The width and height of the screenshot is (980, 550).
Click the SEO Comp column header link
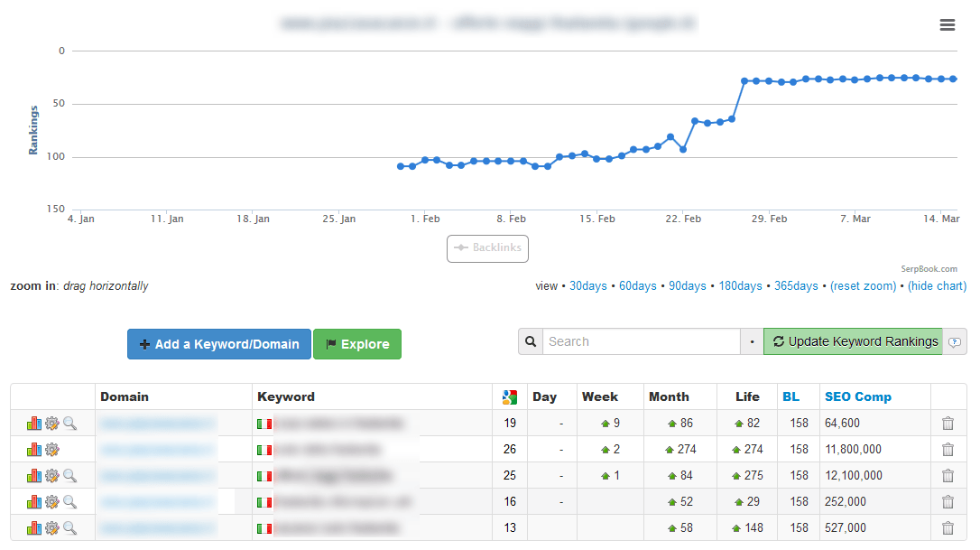coord(858,396)
